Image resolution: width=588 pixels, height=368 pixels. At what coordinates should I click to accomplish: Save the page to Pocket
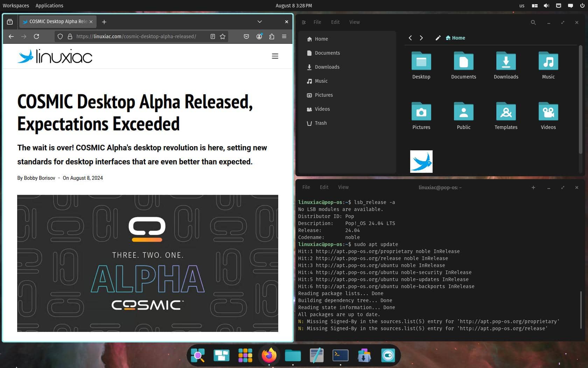(246, 36)
